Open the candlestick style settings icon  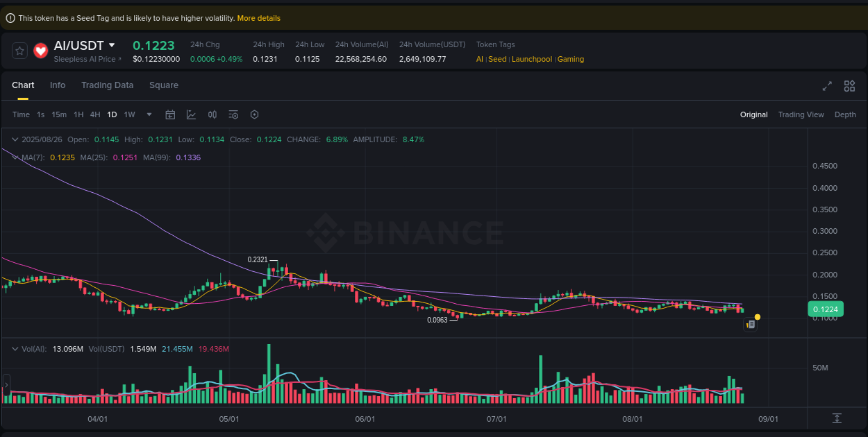[x=212, y=114]
